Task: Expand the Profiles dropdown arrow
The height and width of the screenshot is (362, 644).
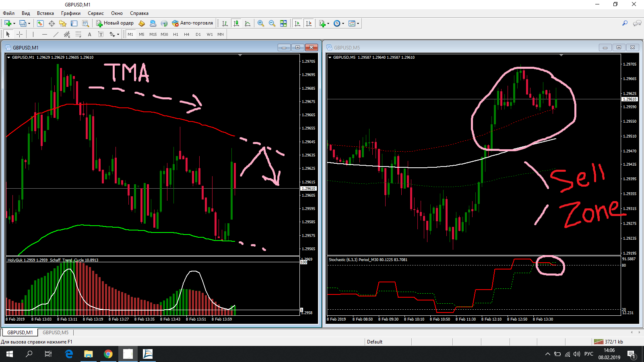Action: pos(29,23)
